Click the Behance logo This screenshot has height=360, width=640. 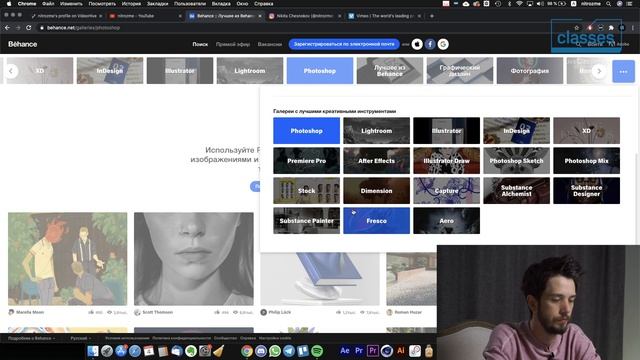(x=22, y=44)
